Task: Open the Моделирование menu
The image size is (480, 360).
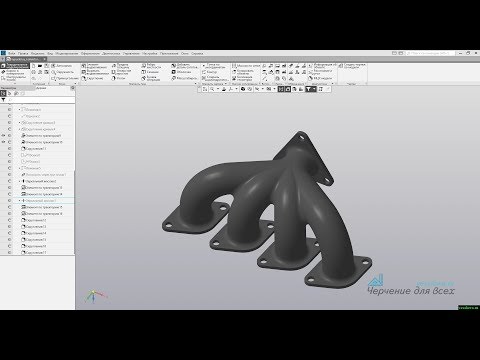Action: (67, 53)
